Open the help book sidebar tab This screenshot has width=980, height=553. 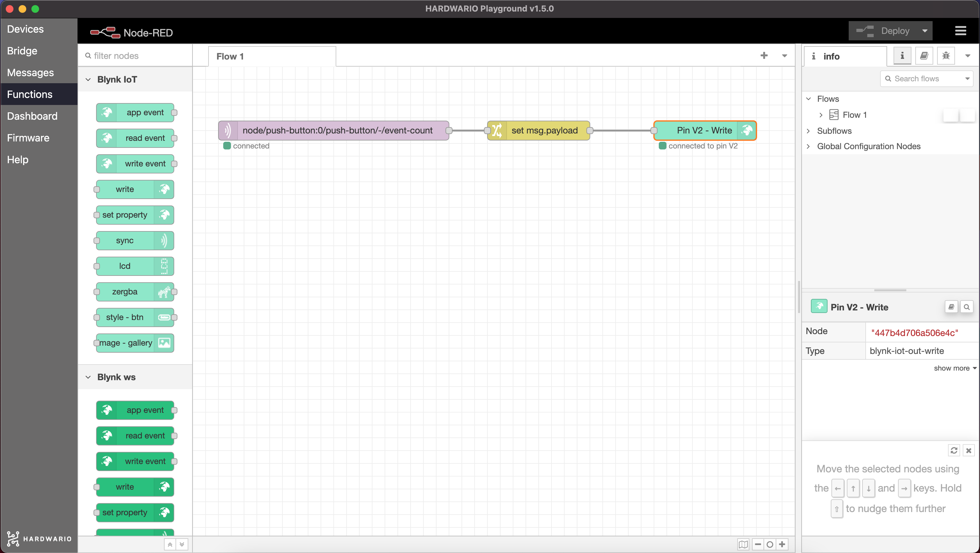[924, 56]
